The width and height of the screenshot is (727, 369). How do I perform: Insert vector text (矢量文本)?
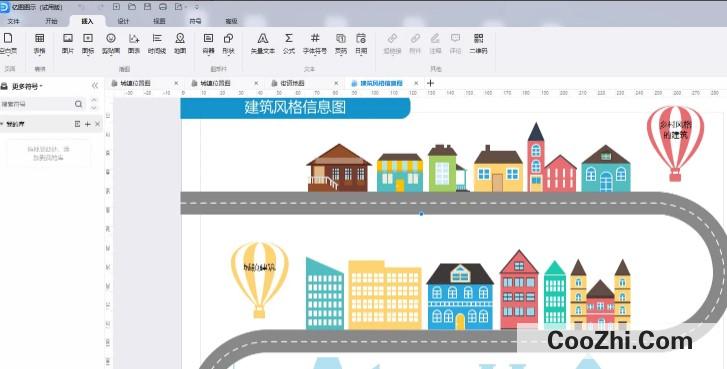[263, 43]
